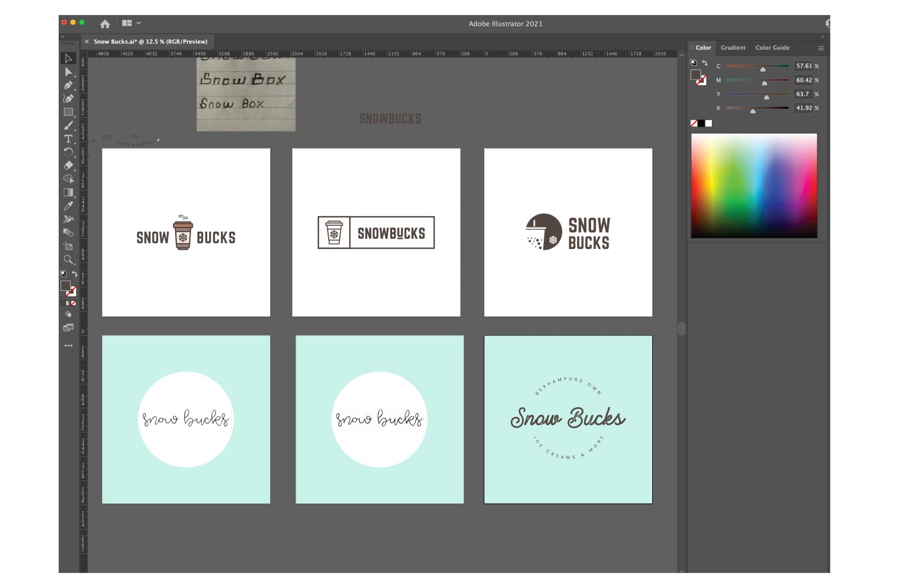Close the Snow Bucks.ai document tab

point(87,42)
